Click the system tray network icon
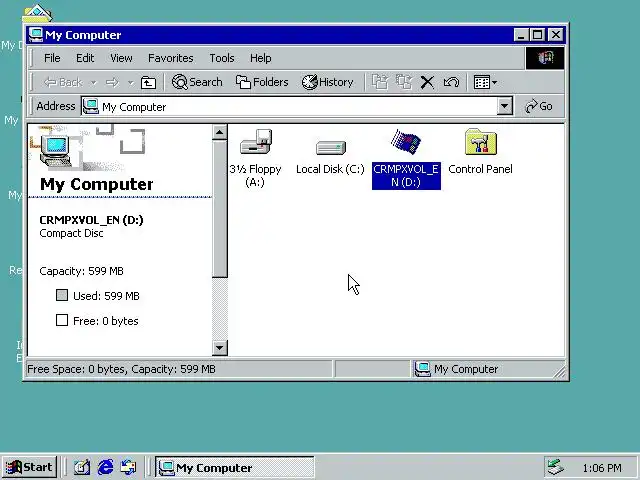The width and height of the screenshot is (640, 480). [556, 468]
